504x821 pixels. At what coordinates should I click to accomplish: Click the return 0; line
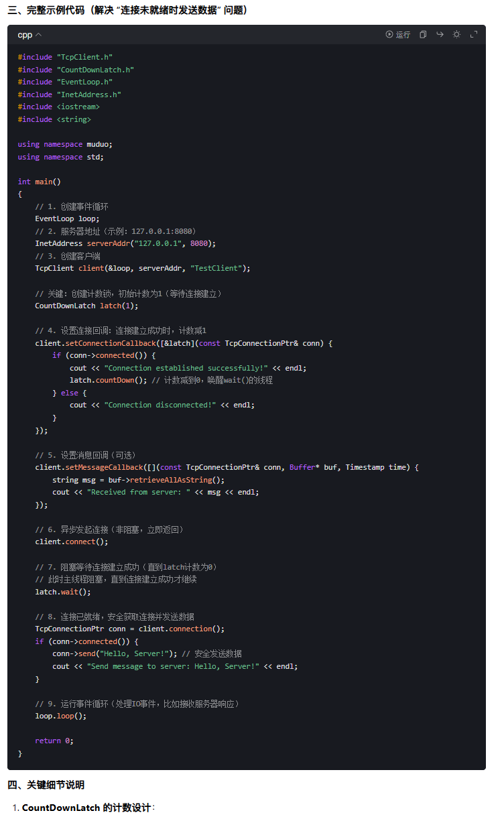point(54,741)
